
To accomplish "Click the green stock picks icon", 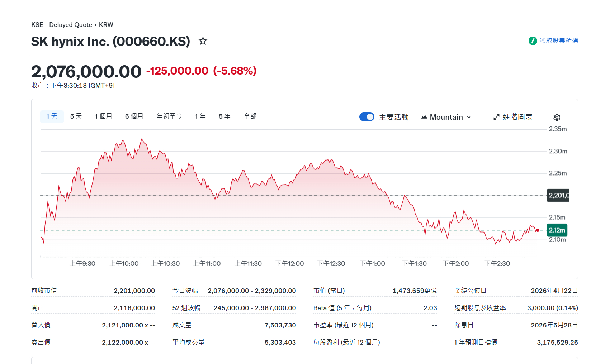I will (x=533, y=41).
